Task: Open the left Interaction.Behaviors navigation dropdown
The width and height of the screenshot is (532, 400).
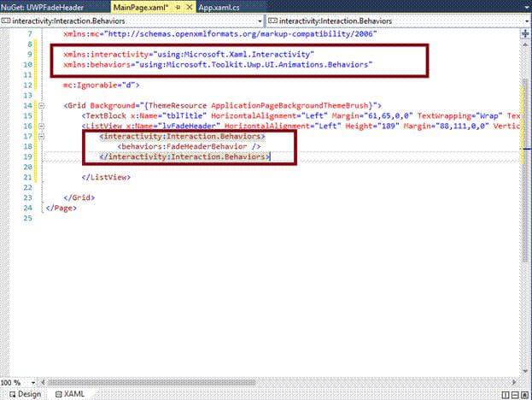Action: coord(260,21)
